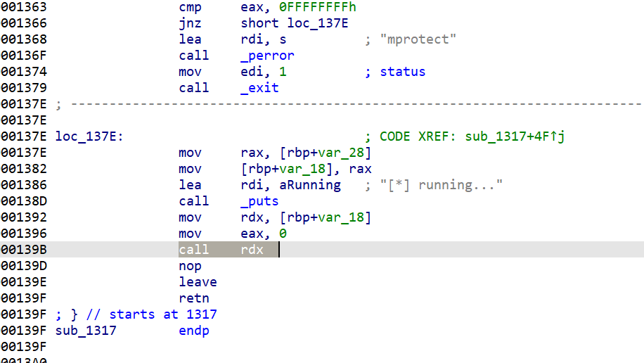Select the _exit function reference

[259, 88]
